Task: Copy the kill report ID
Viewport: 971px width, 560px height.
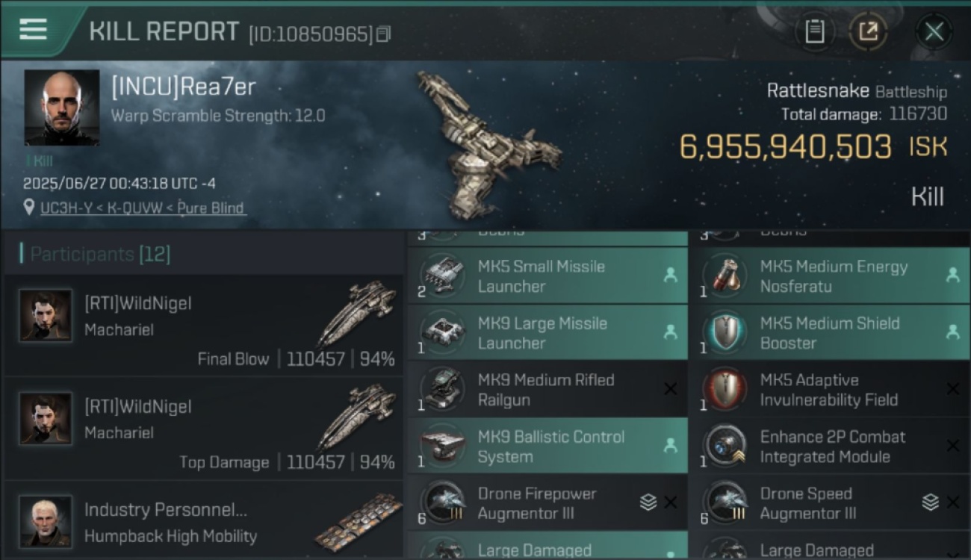Action: [383, 34]
